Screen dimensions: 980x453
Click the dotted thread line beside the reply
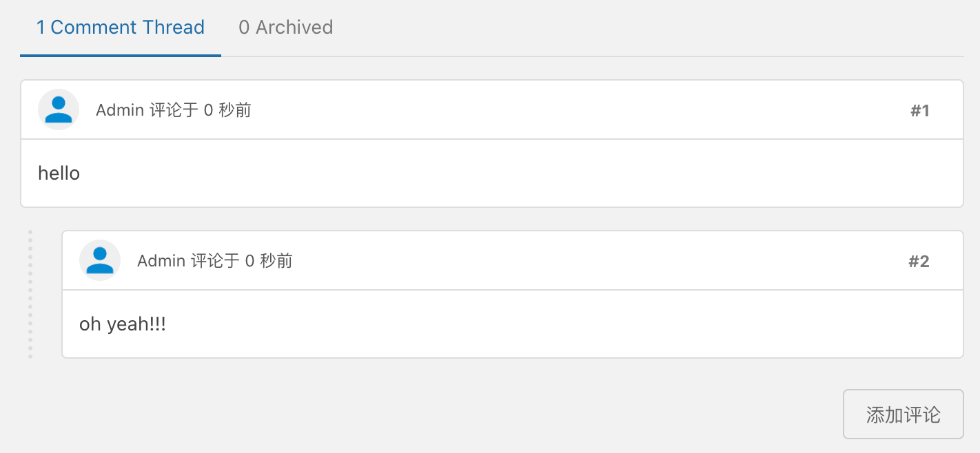pos(30,295)
